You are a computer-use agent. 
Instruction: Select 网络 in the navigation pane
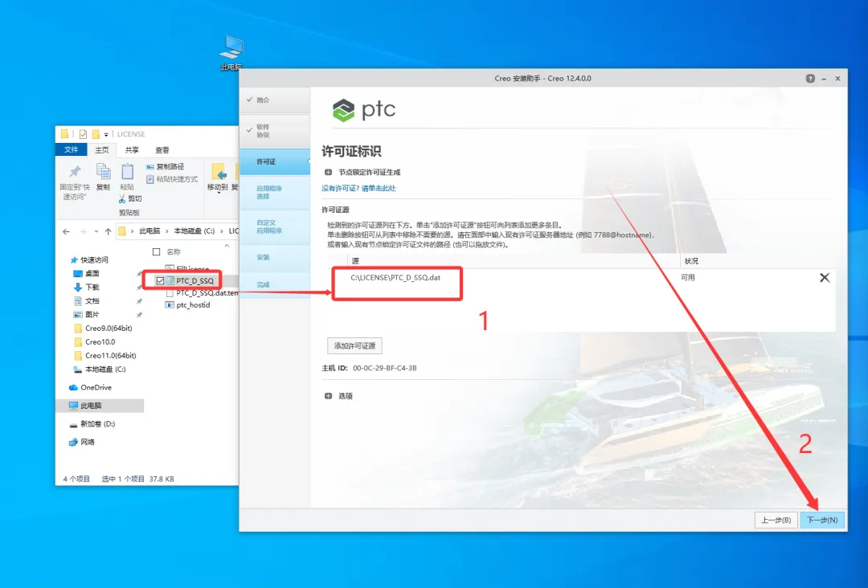click(88, 442)
